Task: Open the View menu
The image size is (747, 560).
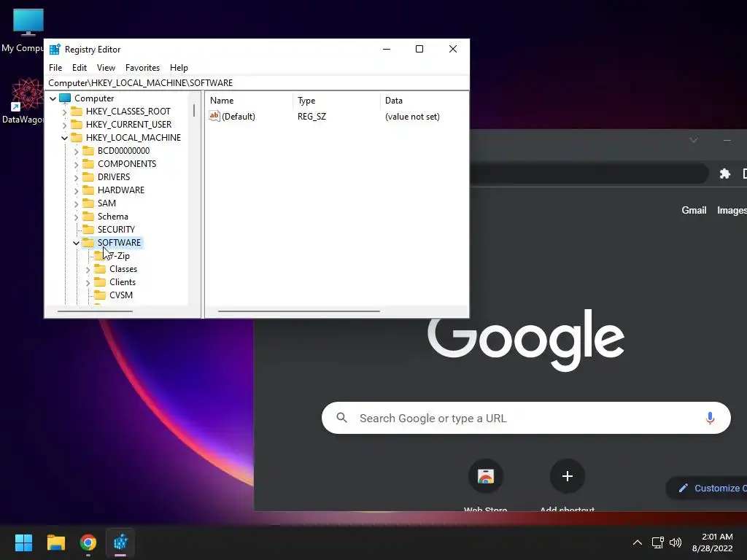Action: click(106, 68)
